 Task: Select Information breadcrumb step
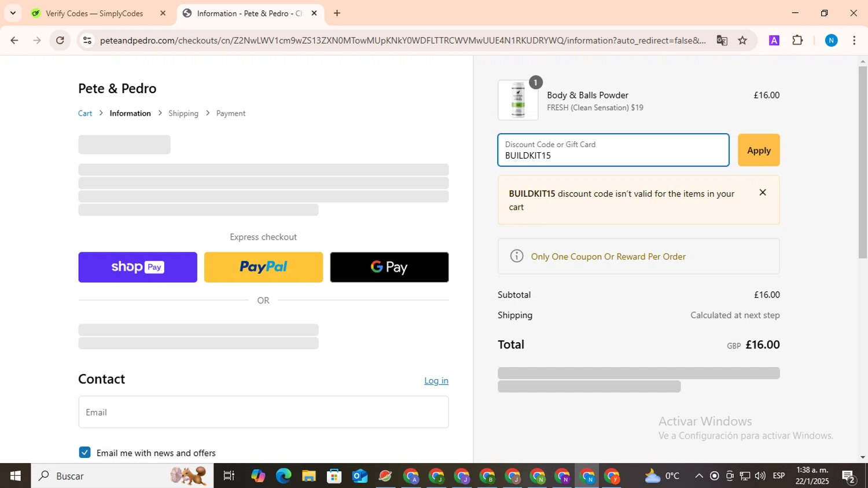coord(130,113)
